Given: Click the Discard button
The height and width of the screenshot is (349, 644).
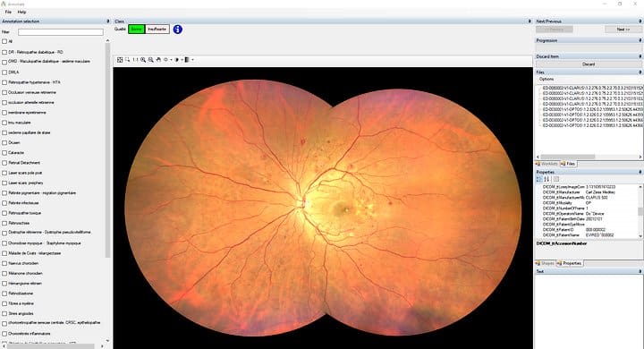Looking at the screenshot, I should click(589, 64).
